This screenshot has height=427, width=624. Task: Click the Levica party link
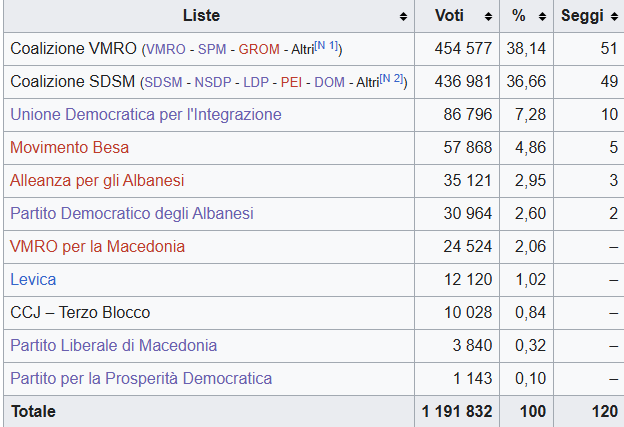point(33,280)
